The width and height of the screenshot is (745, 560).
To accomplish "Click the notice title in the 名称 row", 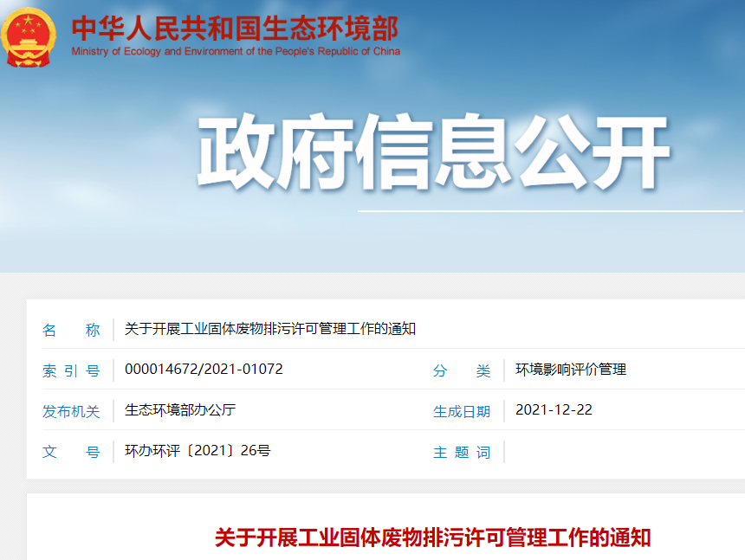I will tap(270, 329).
